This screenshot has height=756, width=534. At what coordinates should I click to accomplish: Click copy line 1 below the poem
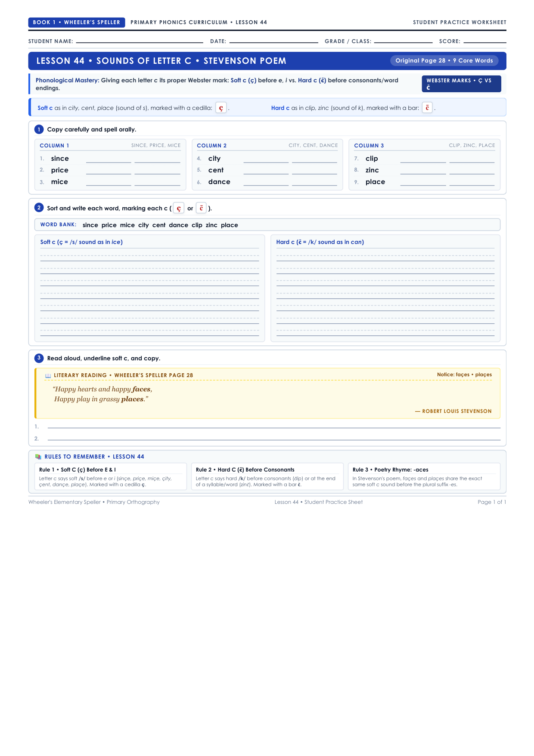point(274,427)
